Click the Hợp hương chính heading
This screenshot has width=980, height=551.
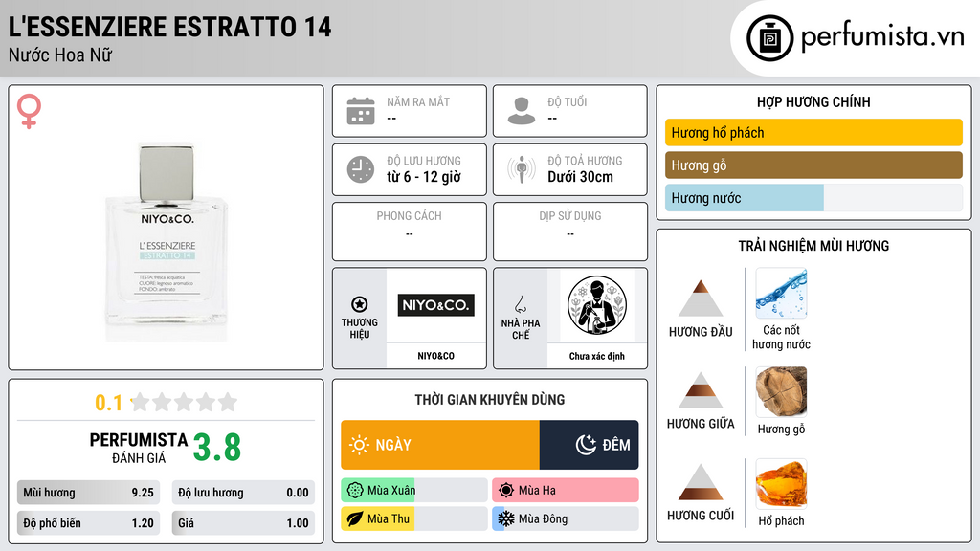pos(813,101)
